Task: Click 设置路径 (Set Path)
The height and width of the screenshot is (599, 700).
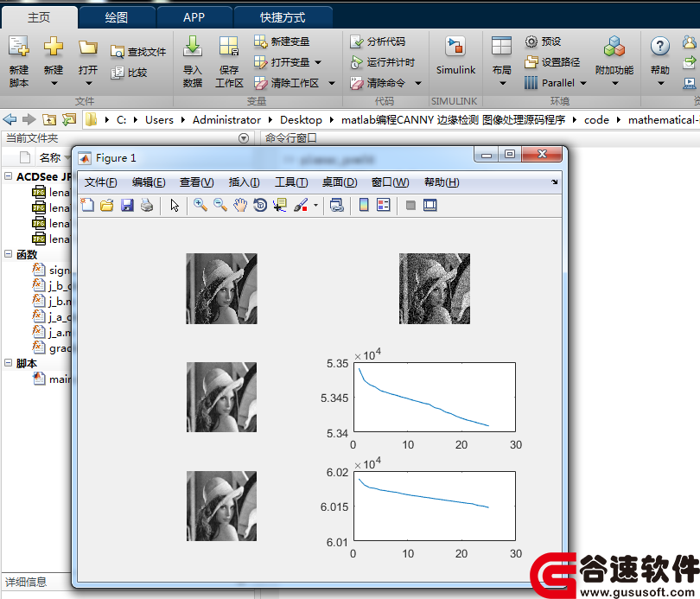Action: pos(552,62)
